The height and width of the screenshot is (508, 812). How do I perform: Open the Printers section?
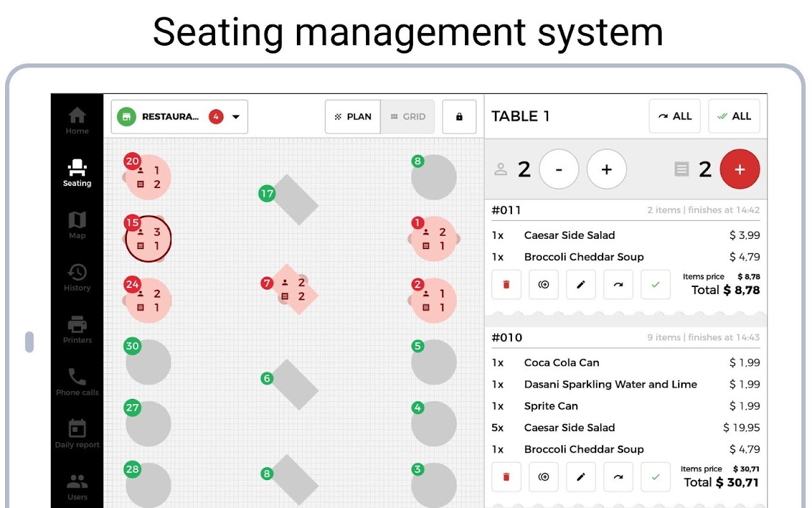coord(77,330)
